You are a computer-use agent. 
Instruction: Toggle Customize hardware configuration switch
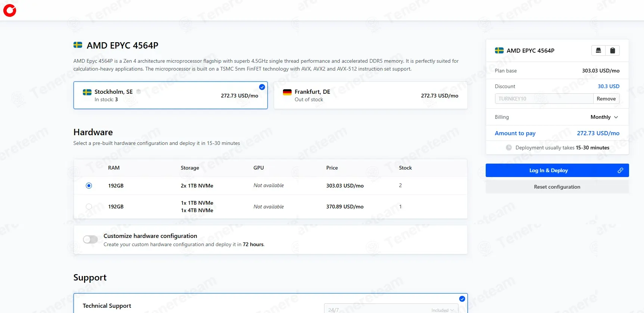(x=90, y=239)
